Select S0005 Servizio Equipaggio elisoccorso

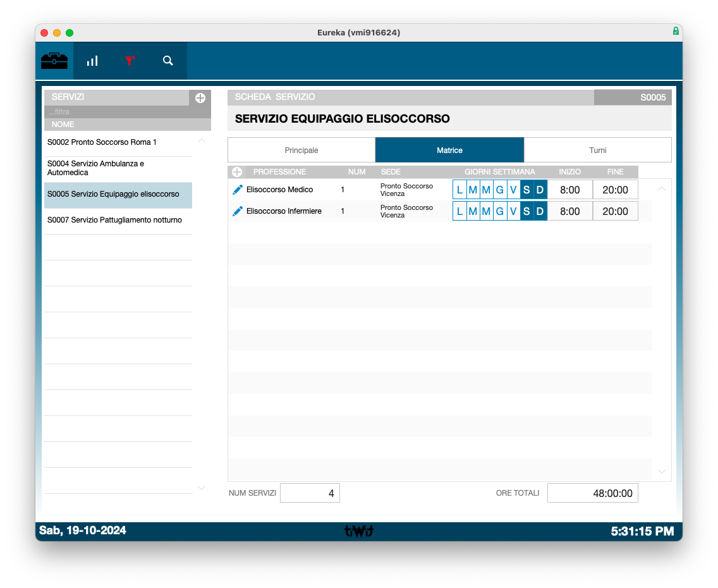click(x=118, y=194)
